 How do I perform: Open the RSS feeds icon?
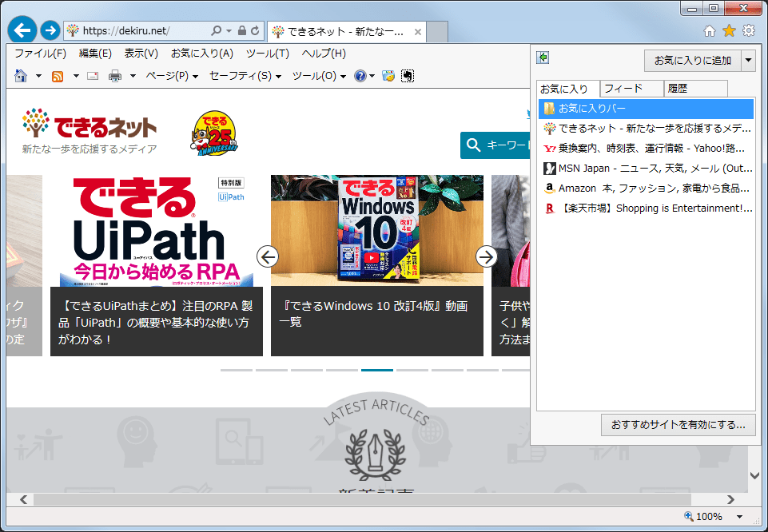[58, 77]
